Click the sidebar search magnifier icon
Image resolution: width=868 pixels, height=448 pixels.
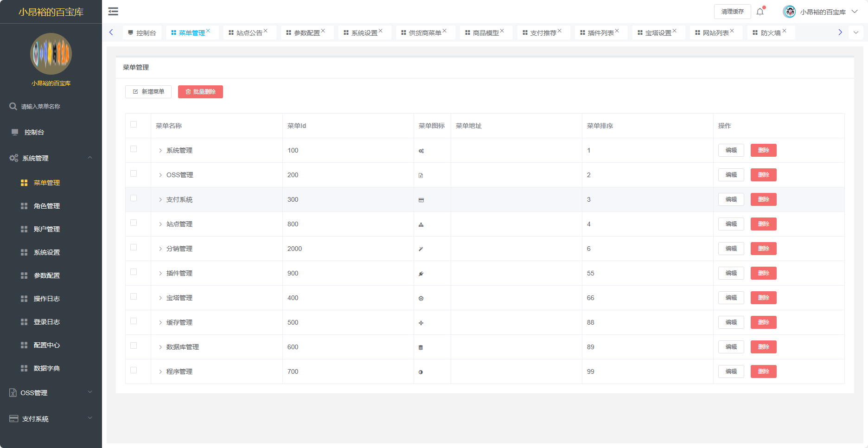pyautogui.click(x=13, y=106)
